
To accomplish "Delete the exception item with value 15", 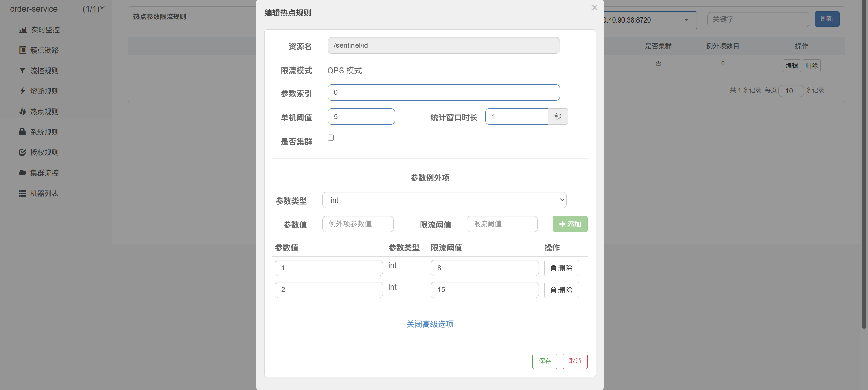I will [561, 290].
